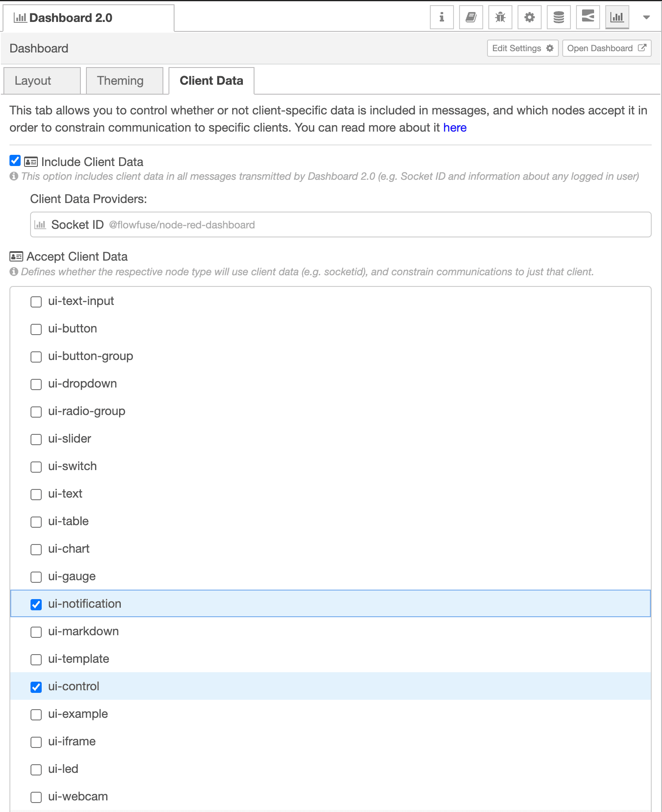Viewport: 662px width, 812px height.
Task: Open the dashboard in a new window
Action: point(606,48)
